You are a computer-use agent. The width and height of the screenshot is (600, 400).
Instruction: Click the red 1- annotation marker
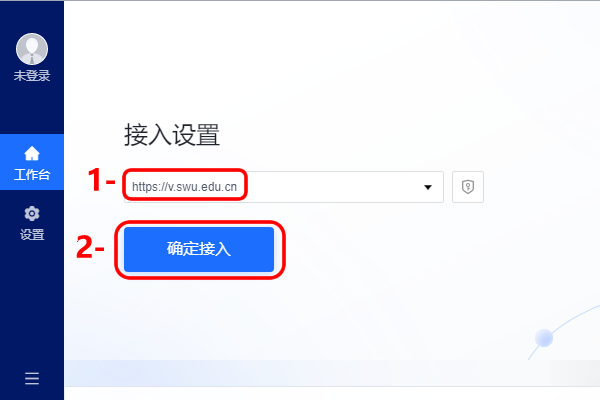point(101,180)
